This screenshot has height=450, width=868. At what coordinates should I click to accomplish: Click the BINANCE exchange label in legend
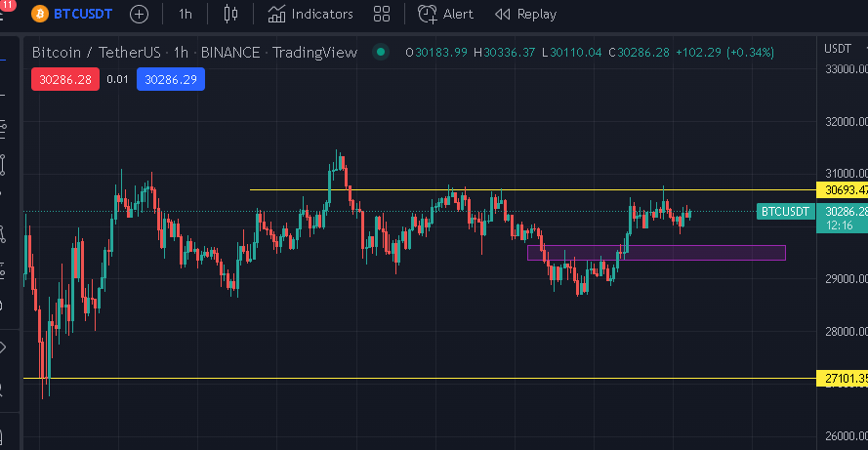tap(230, 53)
